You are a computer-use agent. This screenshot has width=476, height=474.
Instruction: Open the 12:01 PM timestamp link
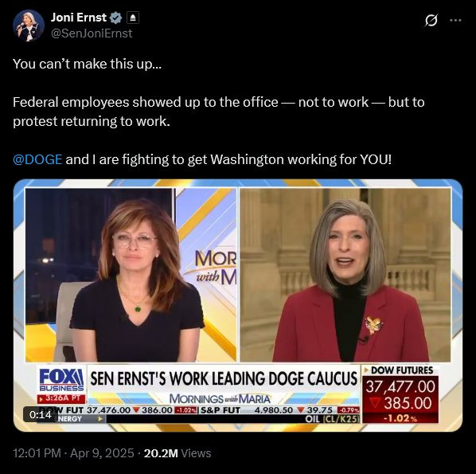[37, 453]
